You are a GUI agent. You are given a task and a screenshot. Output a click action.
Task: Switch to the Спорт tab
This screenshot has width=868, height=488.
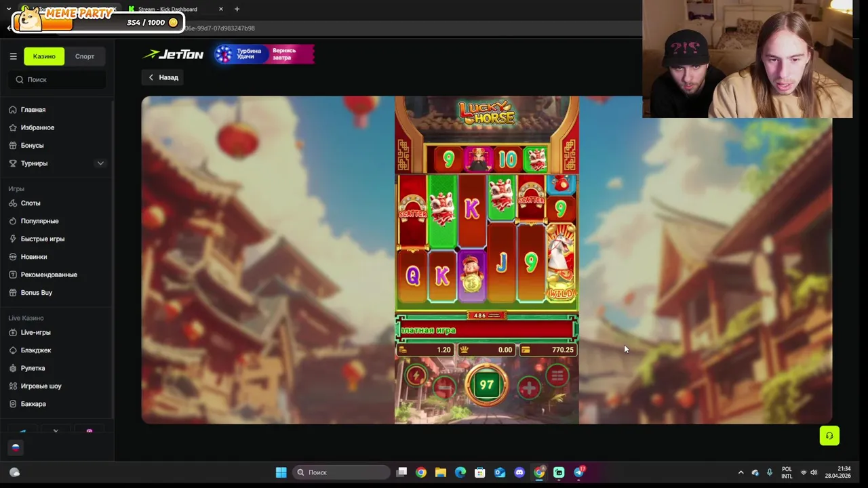(85, 56)
